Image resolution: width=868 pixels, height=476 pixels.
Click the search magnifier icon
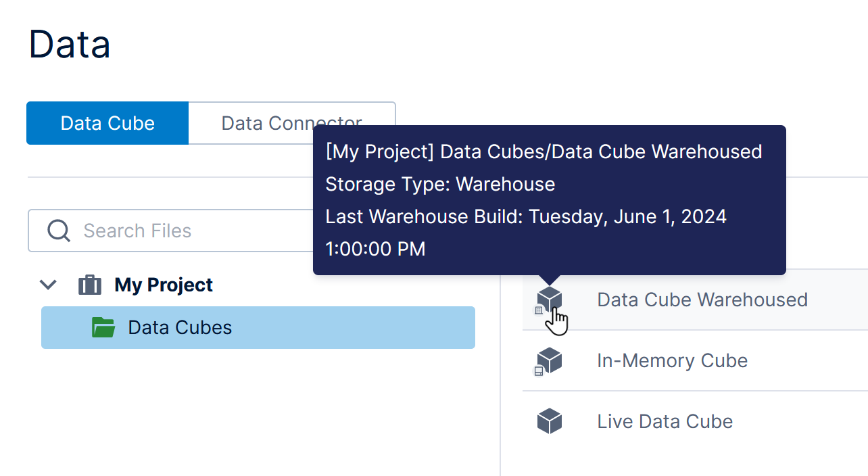(x=58, y=231)
